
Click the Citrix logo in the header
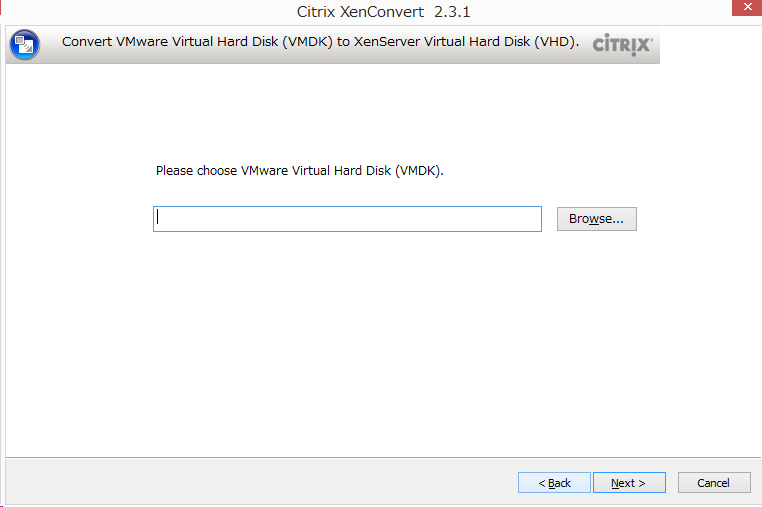tap(623, 45)
